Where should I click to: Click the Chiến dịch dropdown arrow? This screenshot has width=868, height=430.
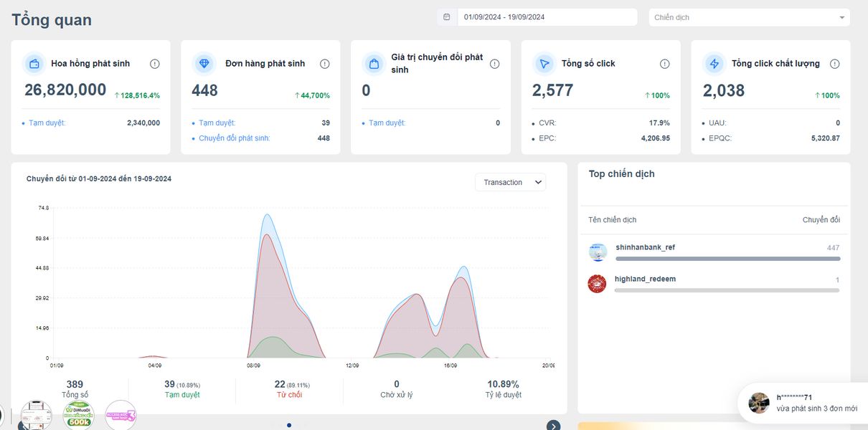point(841,18)
